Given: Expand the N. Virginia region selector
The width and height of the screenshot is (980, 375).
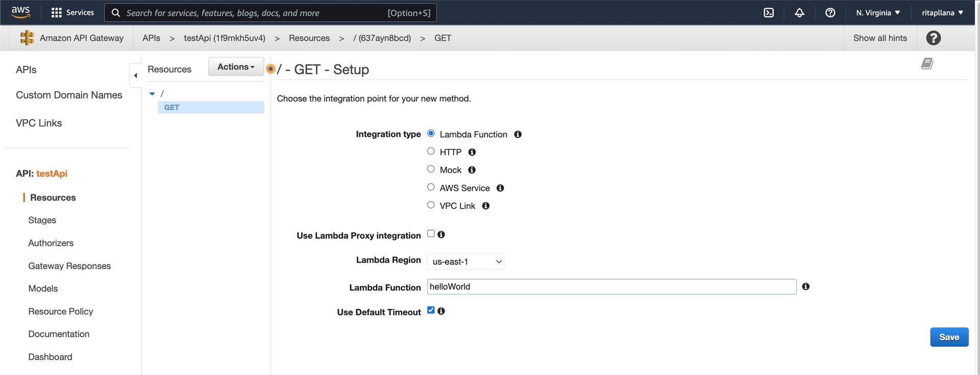Looking at the screenshot, I should [877, 13].
